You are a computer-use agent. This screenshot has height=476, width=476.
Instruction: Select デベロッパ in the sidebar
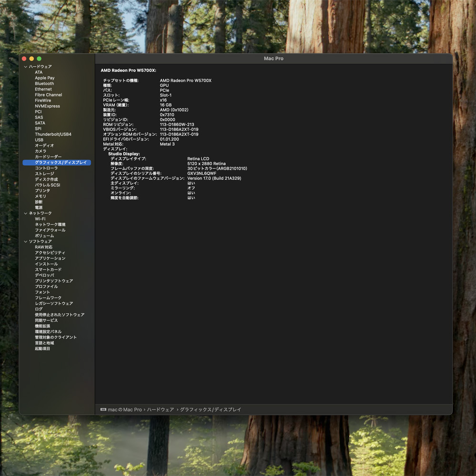44,275
